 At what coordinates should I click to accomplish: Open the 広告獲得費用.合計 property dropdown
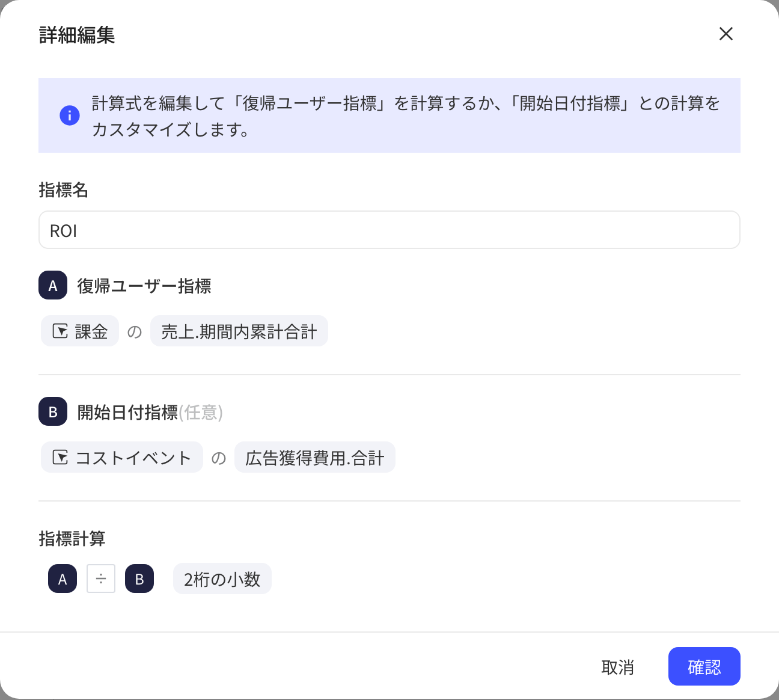tap(315, 457)
